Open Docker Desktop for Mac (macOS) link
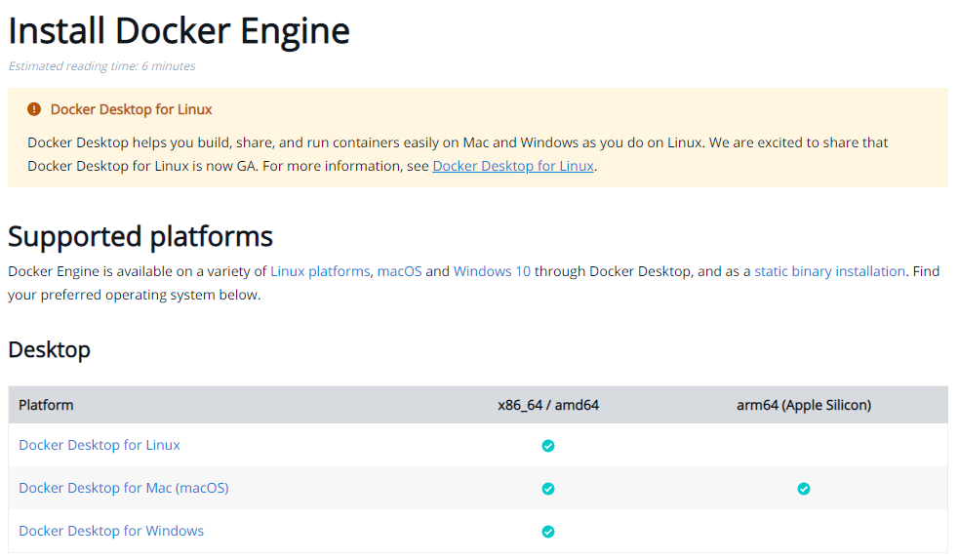This screenshot has width=959, height=560. [124, 488]
